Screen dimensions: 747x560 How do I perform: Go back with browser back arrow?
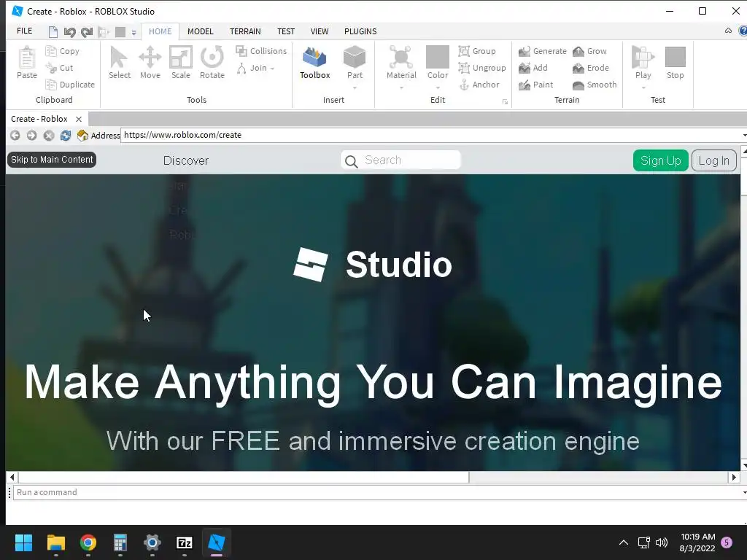[15, 135]
